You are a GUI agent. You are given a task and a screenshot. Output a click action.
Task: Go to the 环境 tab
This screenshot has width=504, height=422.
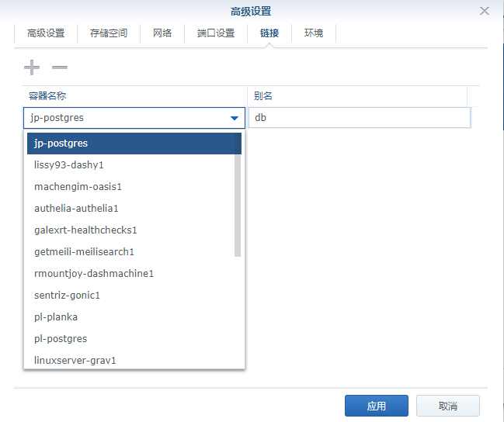(314, 33)
